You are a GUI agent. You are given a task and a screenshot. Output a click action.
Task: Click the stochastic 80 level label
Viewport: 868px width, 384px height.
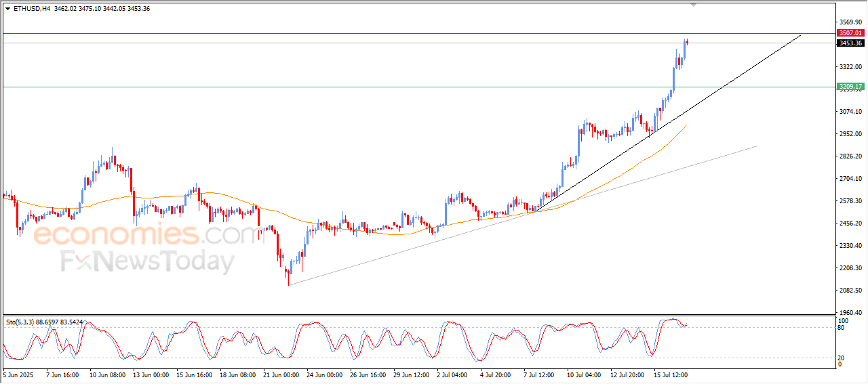842,328
